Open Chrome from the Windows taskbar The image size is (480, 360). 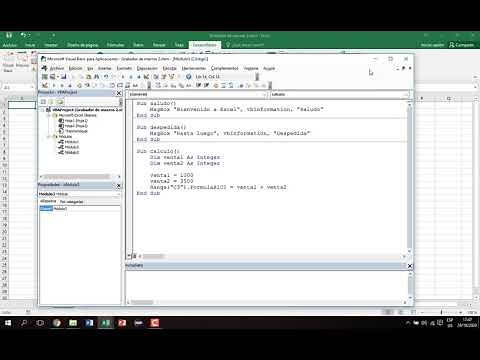pyautogui.click(x=57, y=323)
